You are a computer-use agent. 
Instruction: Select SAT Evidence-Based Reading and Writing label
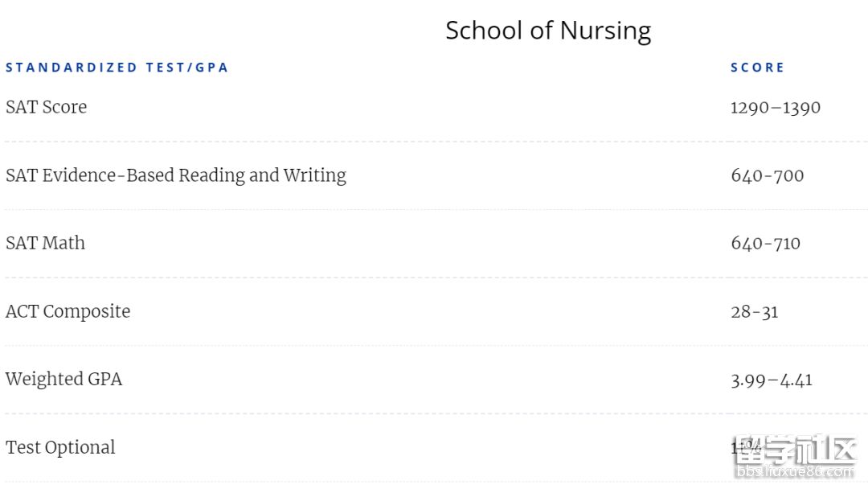pos(175,175)
